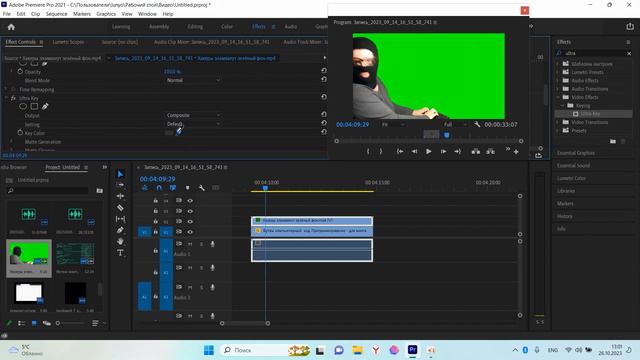The width and height of the screenshot is (640, 360).
Task: Create 4-point rectangle mask under Ultra Key
Action: coord(34,107)
